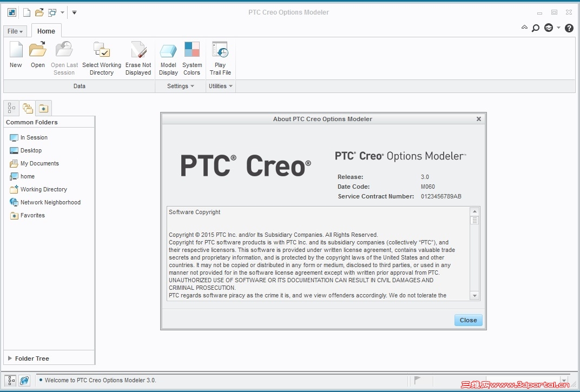Click the copyright scrollbar thumb
This screenshot has width=580, height=392.
point(474,221)
